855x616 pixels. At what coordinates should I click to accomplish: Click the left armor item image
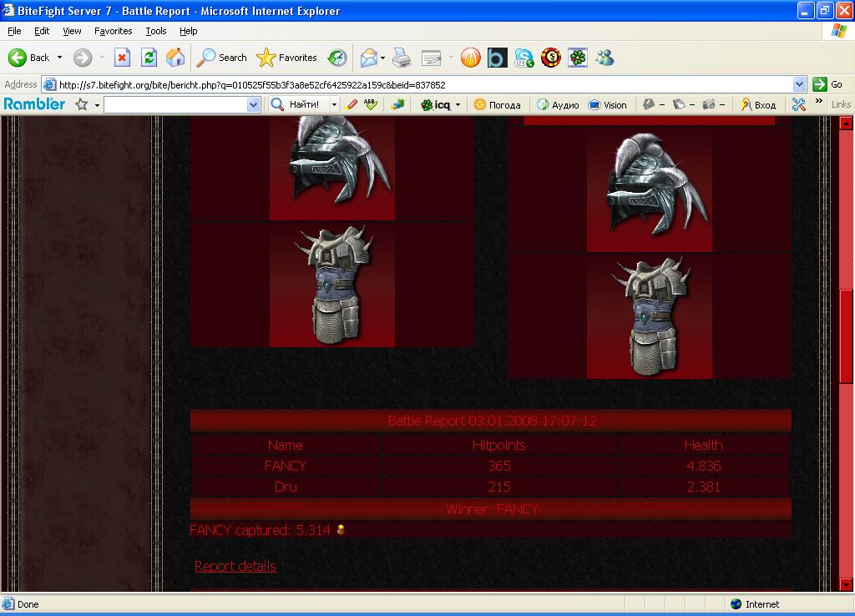coord(332,285)
